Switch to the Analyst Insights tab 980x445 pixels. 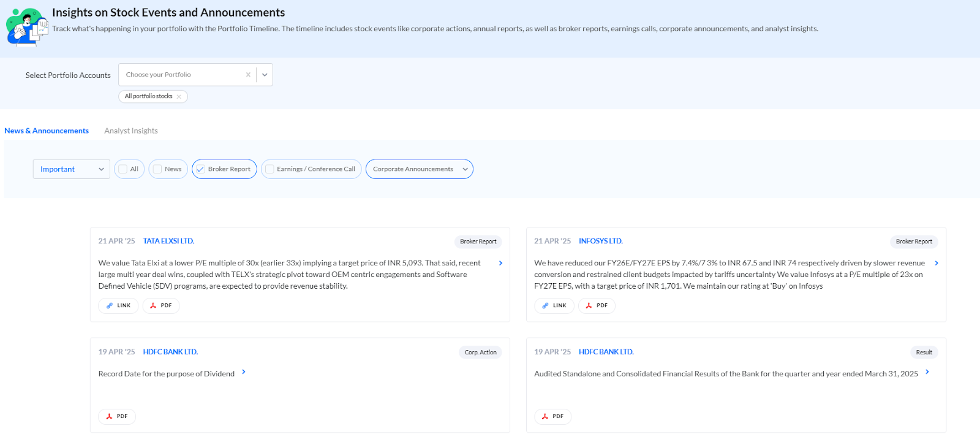(x=131, y=131)
